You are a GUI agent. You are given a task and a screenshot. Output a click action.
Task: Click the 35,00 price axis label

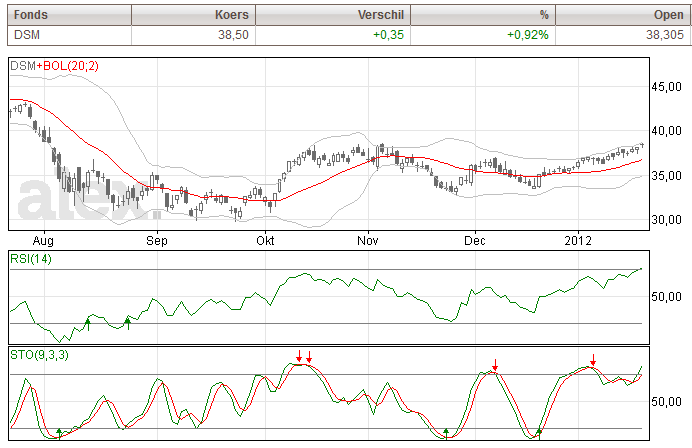click(x=666, y=176)
